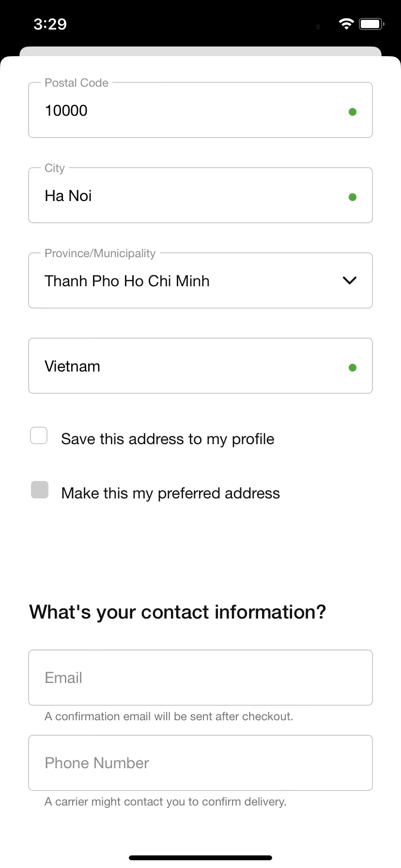
Task: Focus the Postal Code field containing 10000
Action: click(200, 110)
